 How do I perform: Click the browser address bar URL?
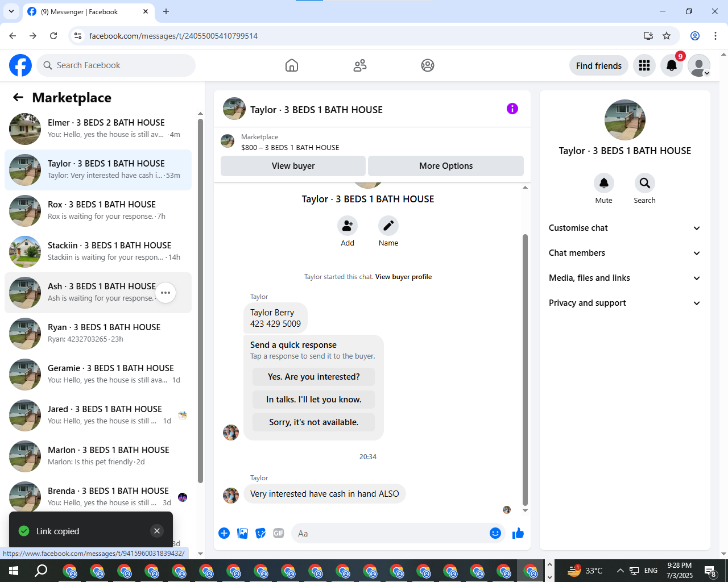click(x=173, y=36)
